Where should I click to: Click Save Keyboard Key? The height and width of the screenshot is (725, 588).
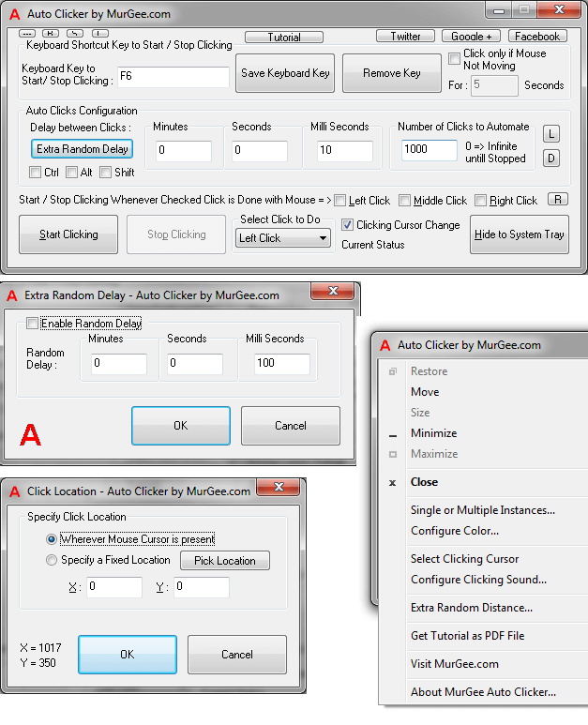[285, 73]
